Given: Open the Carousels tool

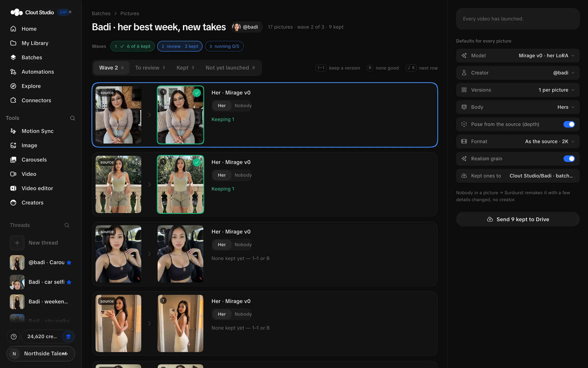Looking at the screenshot, I should 41,159.
